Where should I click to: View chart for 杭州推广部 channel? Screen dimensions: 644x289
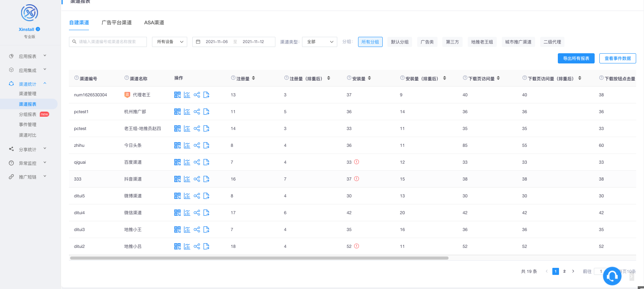tap(187, 112)
